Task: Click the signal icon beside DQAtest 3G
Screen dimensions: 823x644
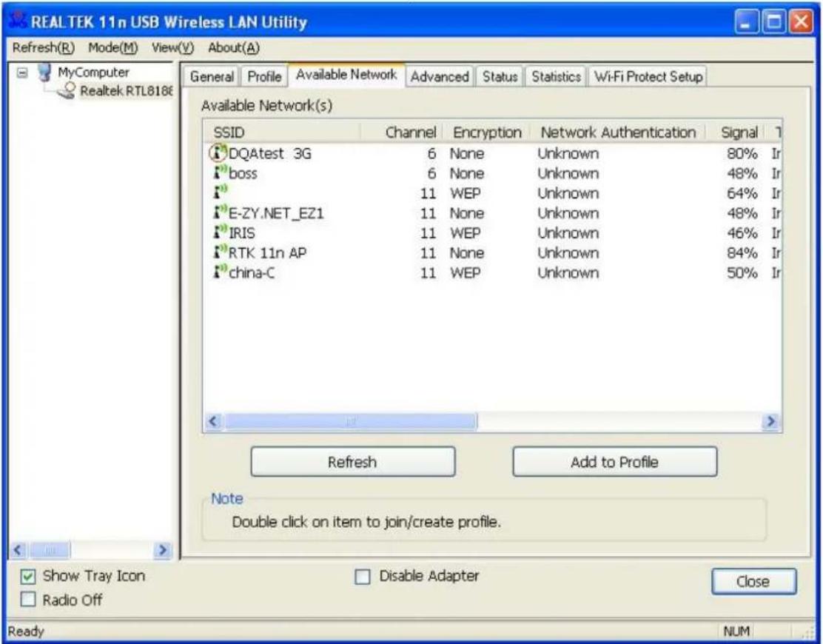Action: [x=220, y=153]
